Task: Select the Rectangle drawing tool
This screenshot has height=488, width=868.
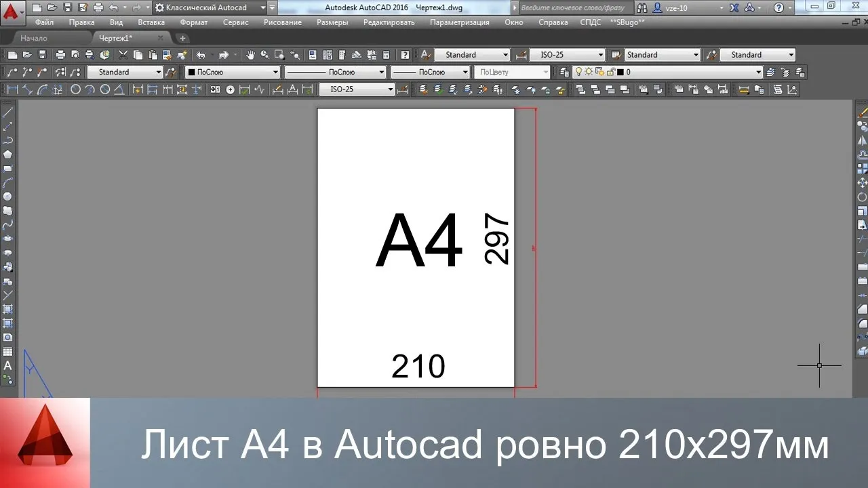Action: [x=8, y=168]
